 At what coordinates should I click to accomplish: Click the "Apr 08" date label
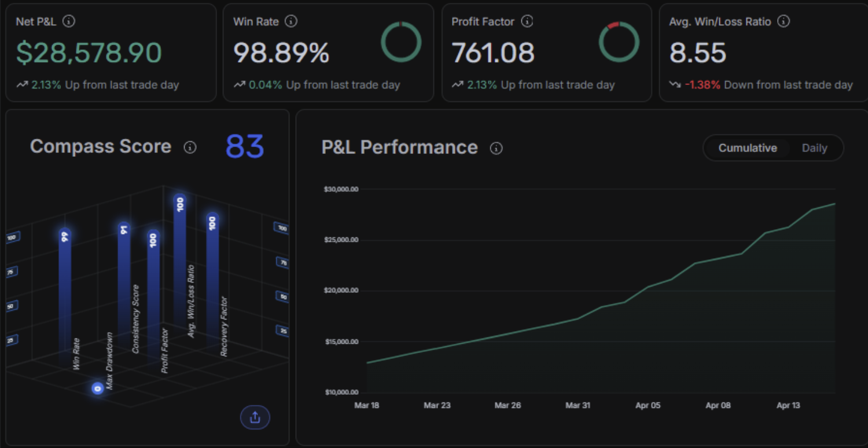pos(718,405)
